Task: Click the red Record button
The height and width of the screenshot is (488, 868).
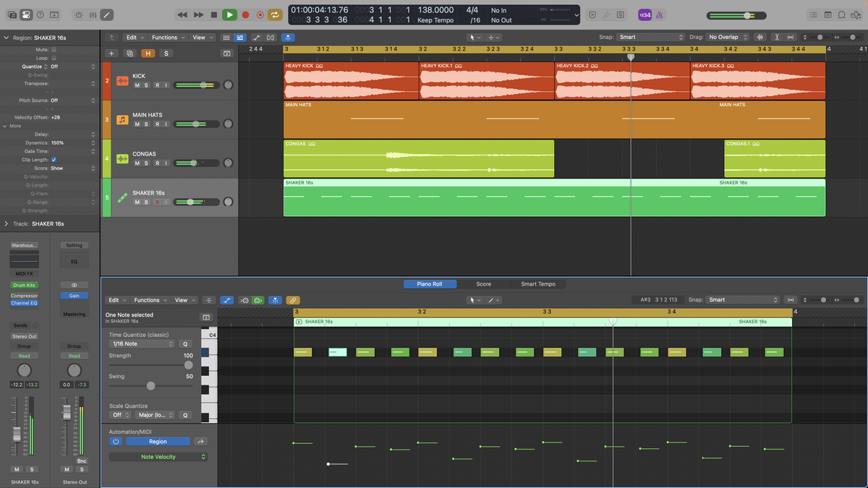Action: 245,14
